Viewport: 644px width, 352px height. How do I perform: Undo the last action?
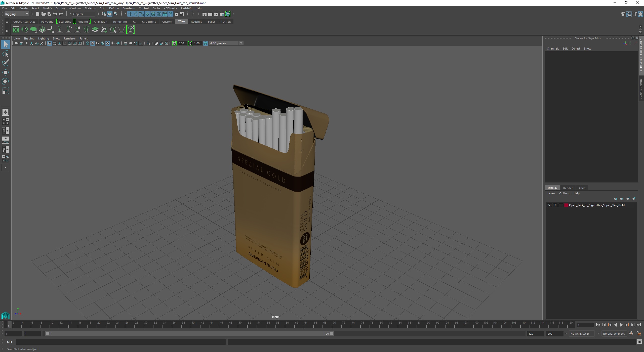pos(55,14)
